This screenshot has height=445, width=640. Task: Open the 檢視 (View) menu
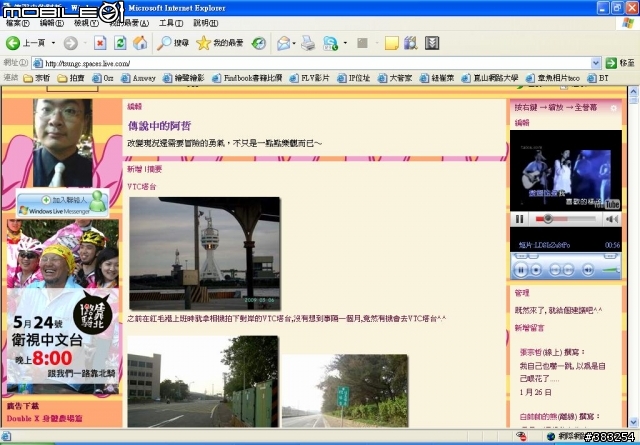(x=86, y=23)
